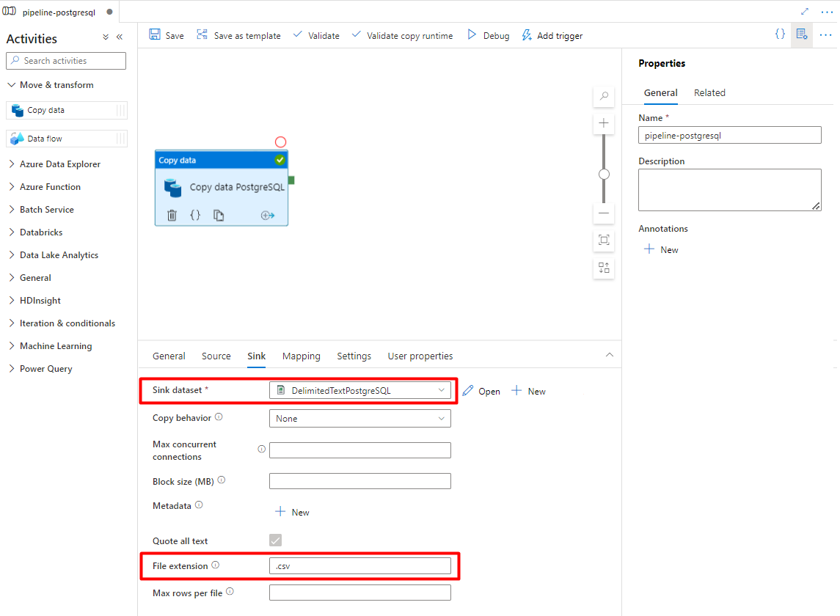
Task: Click the Validate button
Action: [316, 35]
